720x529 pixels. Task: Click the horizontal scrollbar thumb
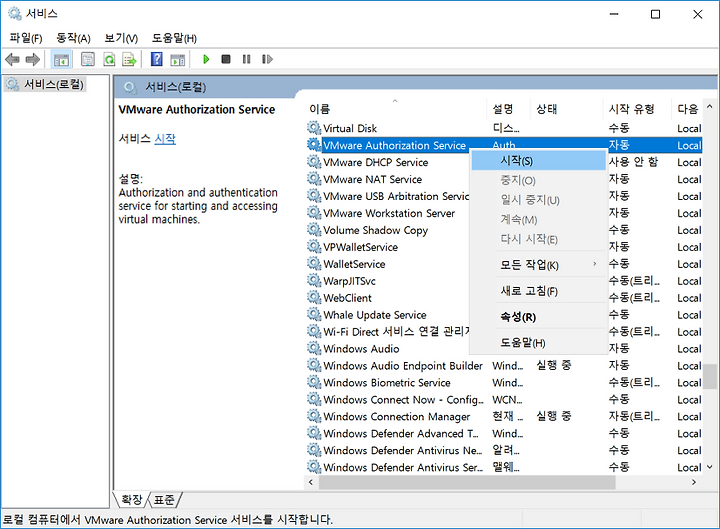coord(467,482)
